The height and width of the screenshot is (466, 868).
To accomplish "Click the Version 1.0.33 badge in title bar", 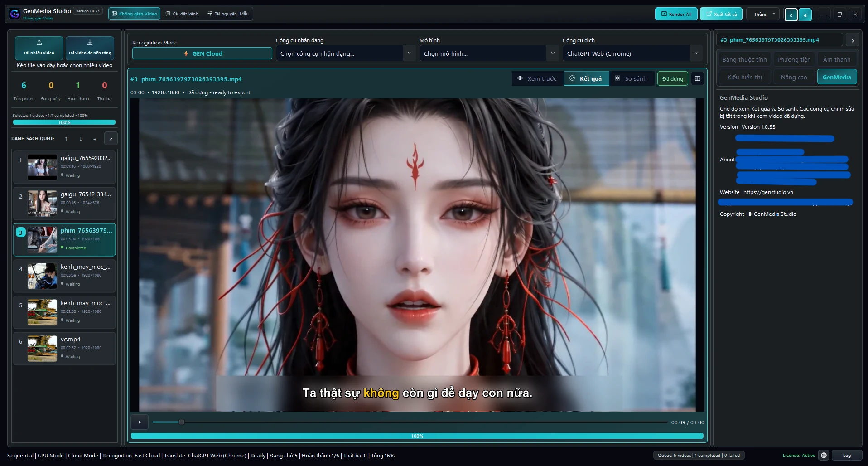I will pyautogui.click(x=88, y=11).
